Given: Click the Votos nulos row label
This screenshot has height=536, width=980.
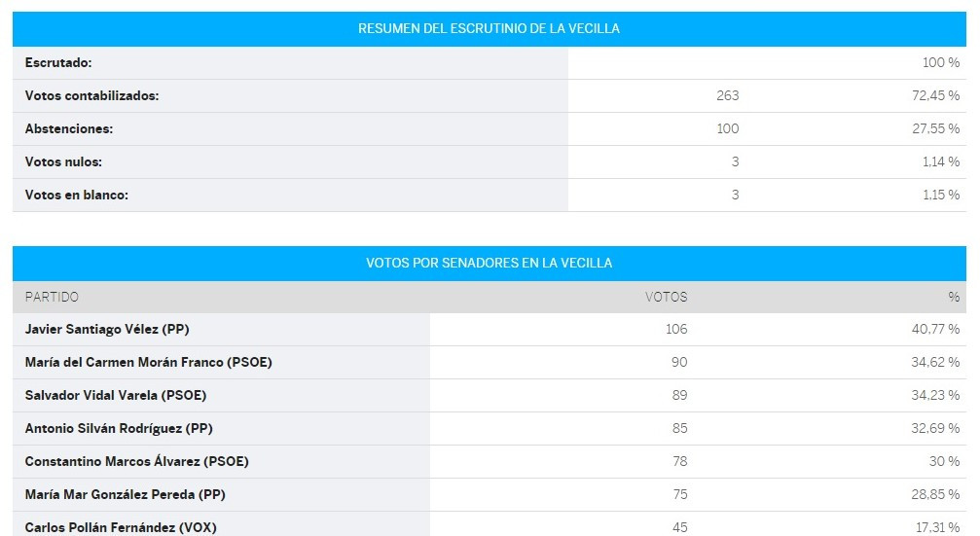Looking at the screenshot, I should [x=63, y=161].
